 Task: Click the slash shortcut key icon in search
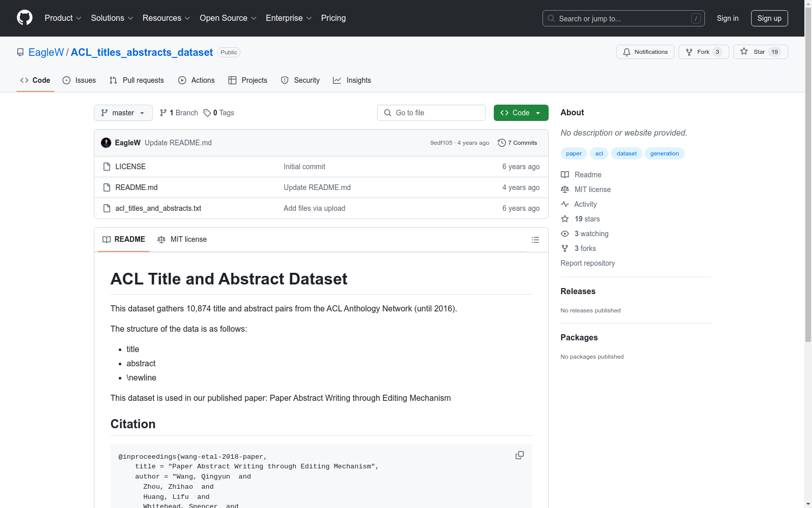(696, 18)
